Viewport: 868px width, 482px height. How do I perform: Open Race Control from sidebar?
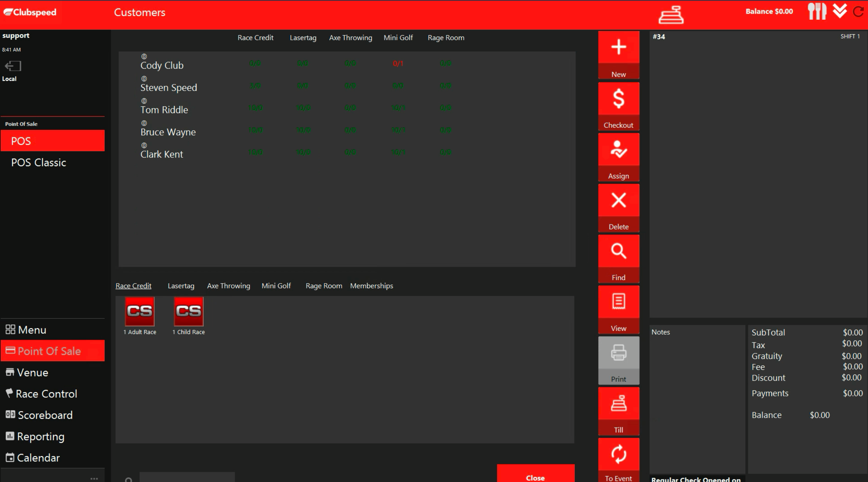(46, 394)
